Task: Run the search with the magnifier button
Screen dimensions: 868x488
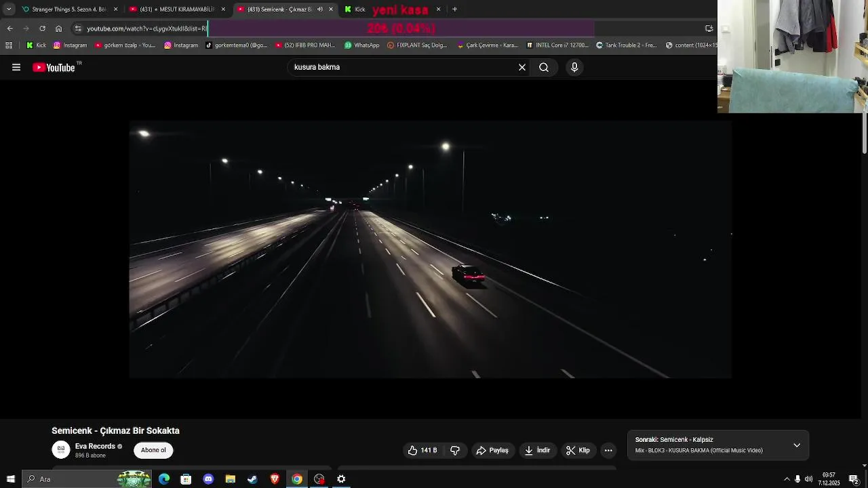Action: tap(544, 67)
